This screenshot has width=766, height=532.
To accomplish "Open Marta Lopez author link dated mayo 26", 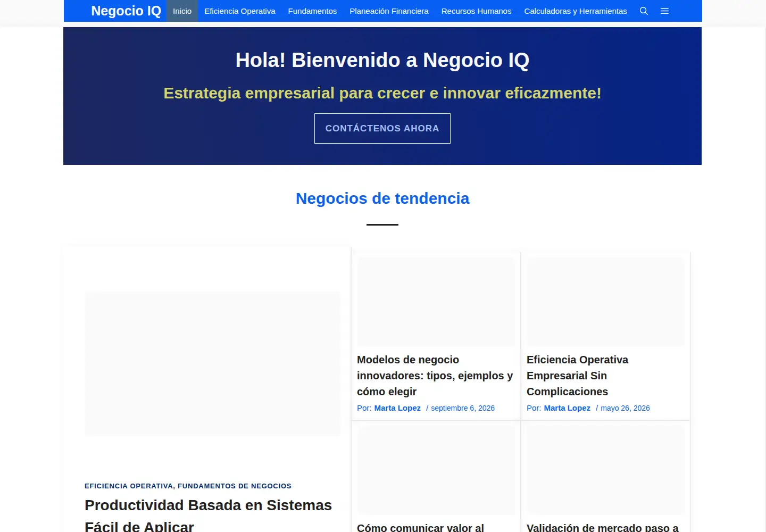I will click(567, 408).
